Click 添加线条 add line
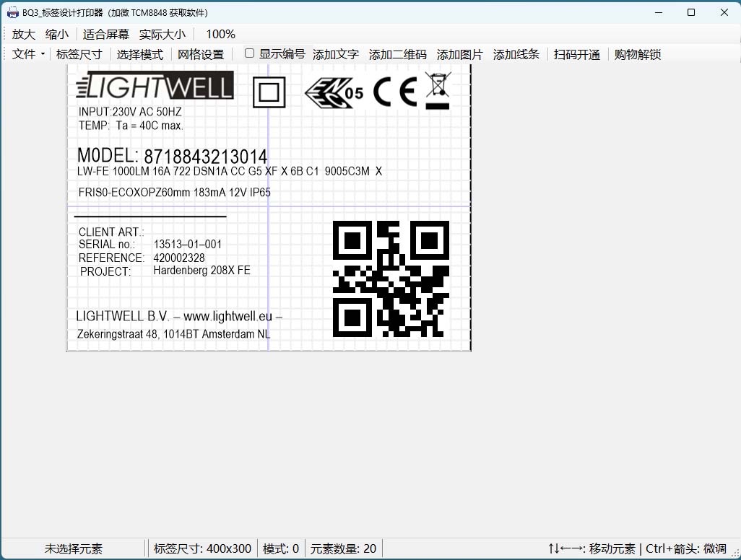 click(516, 54)
